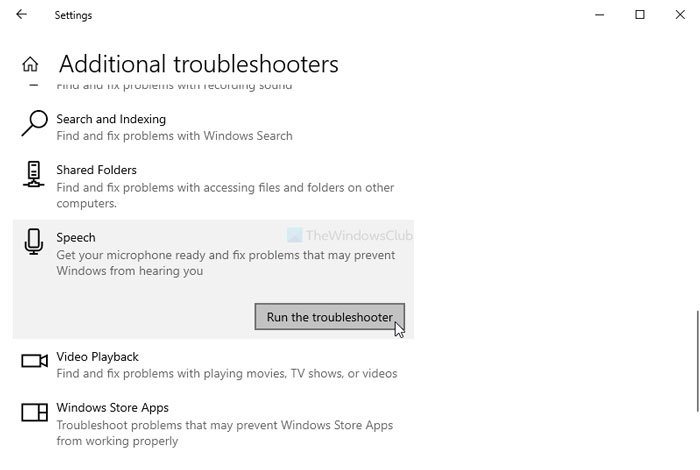Viewport: 700px width, 470px height.
Task: Click the Search and Indexing magnifier icon
Action: [x=34, y=123]
